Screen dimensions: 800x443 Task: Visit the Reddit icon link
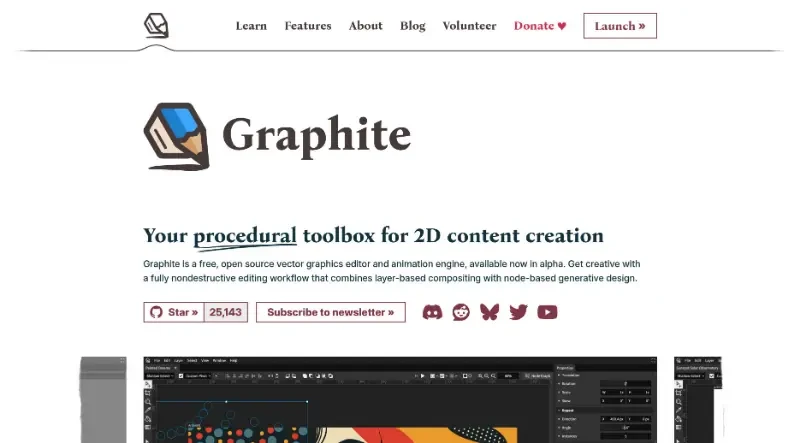point(461,312)
